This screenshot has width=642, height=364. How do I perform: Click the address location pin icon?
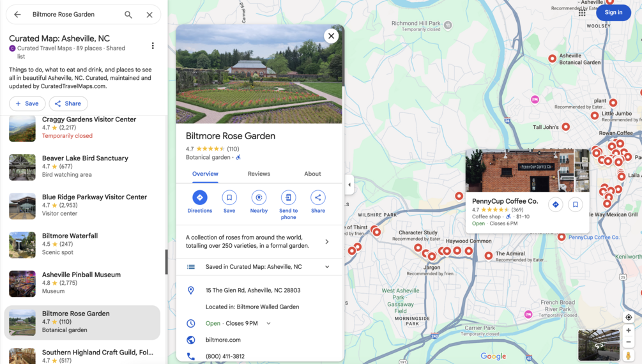point(191,291)
